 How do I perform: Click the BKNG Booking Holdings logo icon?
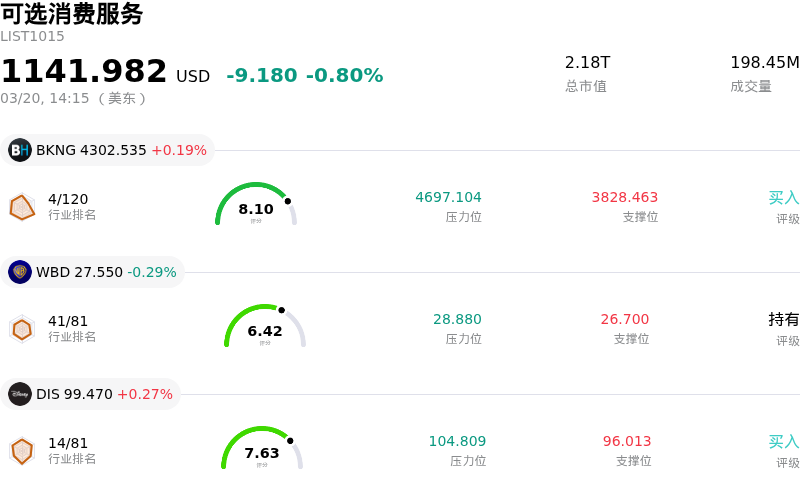coord(20,150)
